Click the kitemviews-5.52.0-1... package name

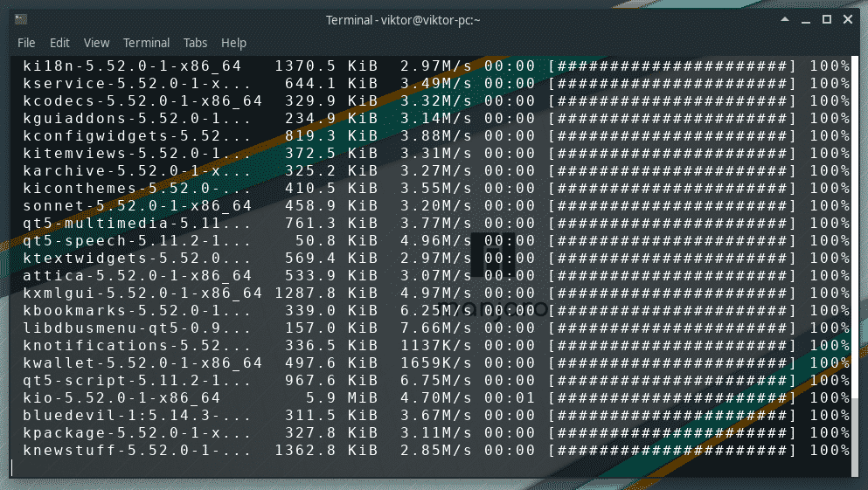[137, 153]
